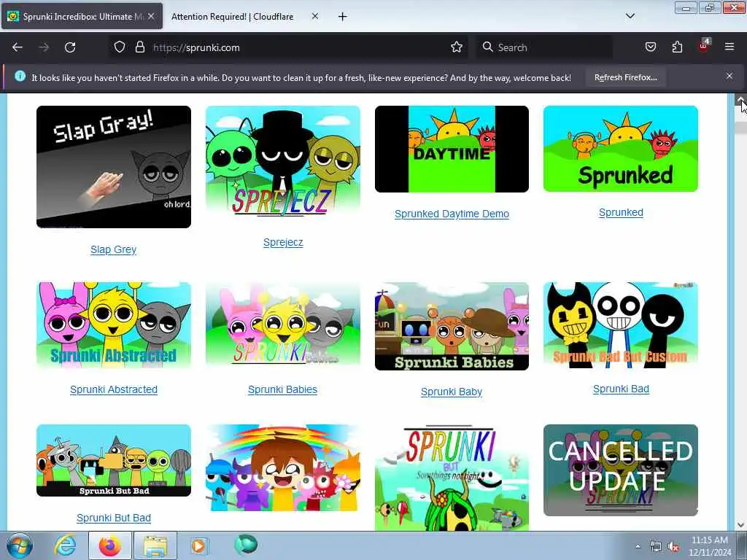Reload the current page
The height and width of the screenshot is (560, 747).
tap(70, 47)
